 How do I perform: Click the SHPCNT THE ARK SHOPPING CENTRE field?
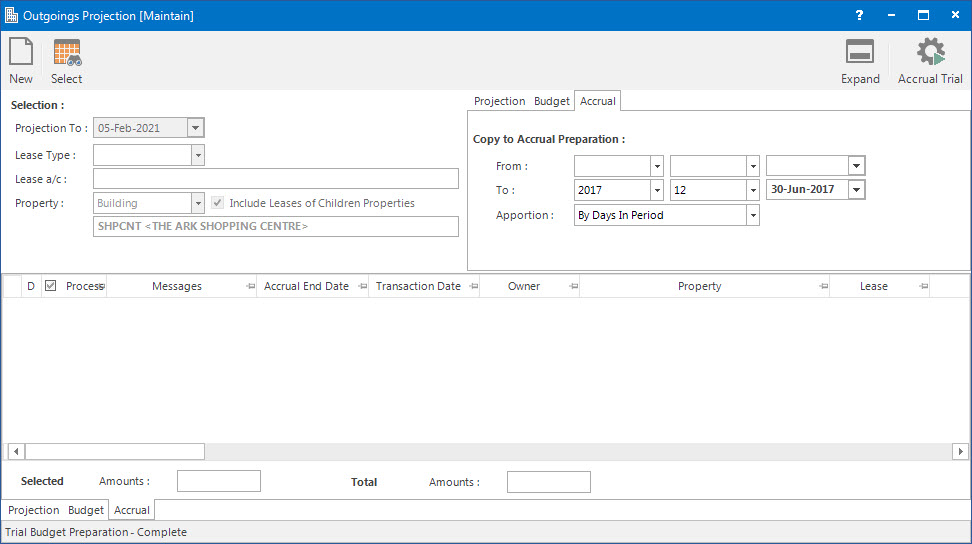coord(276,226)
